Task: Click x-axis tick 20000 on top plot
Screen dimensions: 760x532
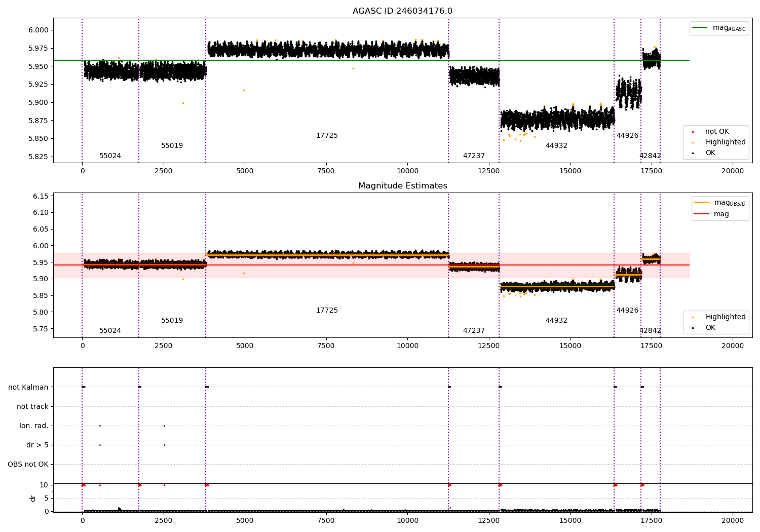Action: click(733, 171)
